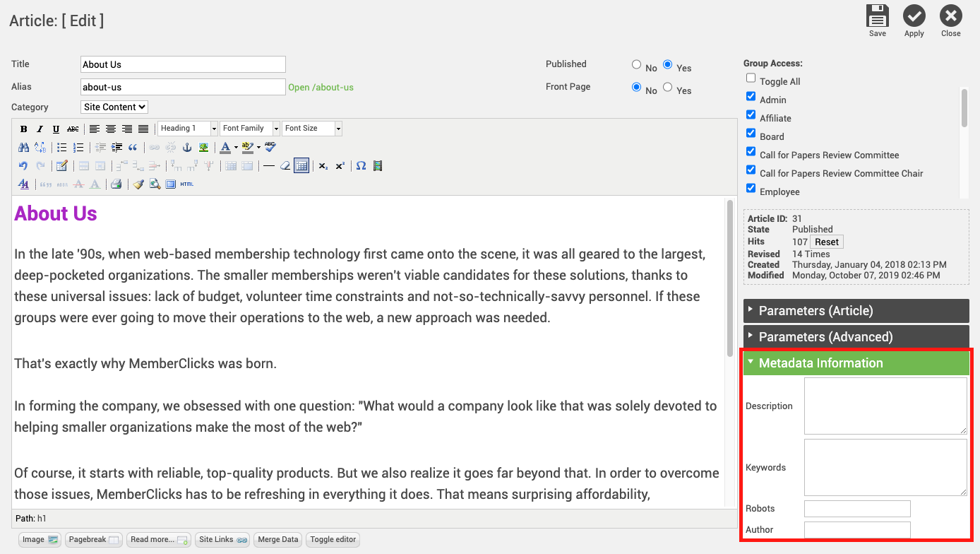Toggle the HTML source view

[186, 184]
